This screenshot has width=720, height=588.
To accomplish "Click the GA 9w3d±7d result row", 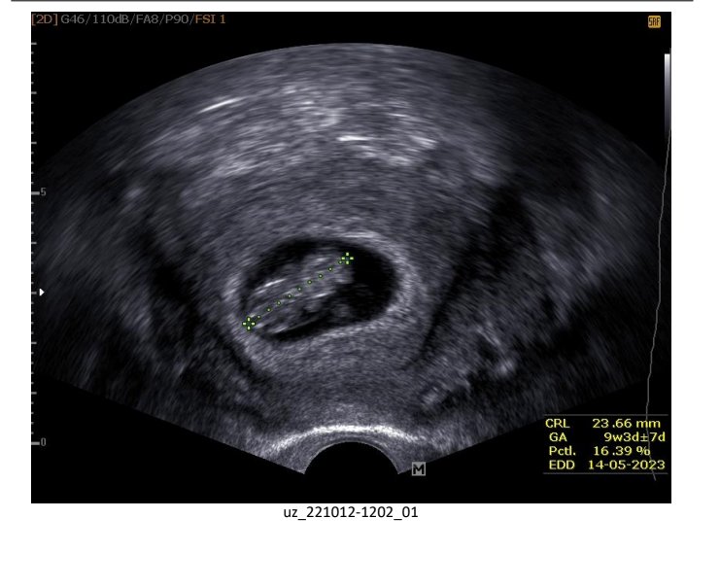I will 602,437.
